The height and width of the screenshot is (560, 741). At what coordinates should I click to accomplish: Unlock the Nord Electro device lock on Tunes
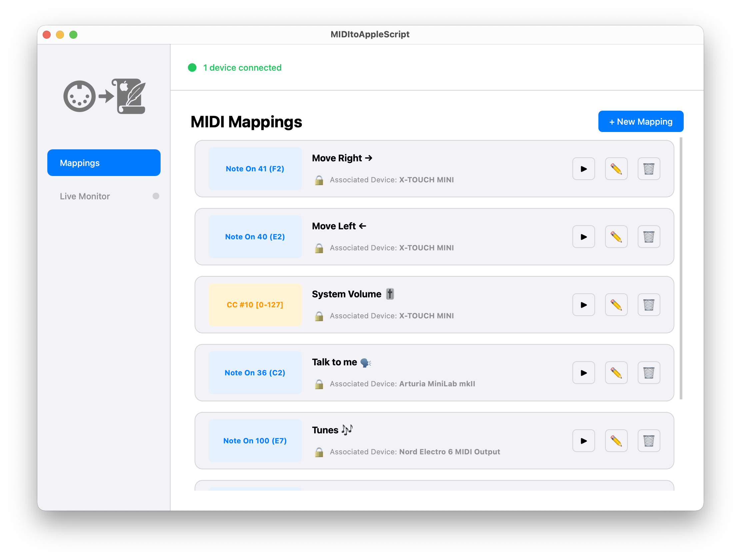pyautogui.click(x=319, y=452)
